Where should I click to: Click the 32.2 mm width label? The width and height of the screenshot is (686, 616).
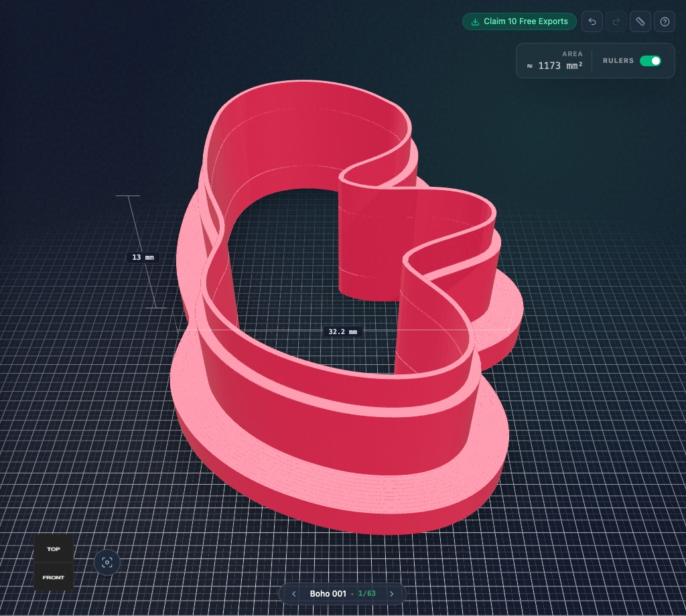click(342, 332)
